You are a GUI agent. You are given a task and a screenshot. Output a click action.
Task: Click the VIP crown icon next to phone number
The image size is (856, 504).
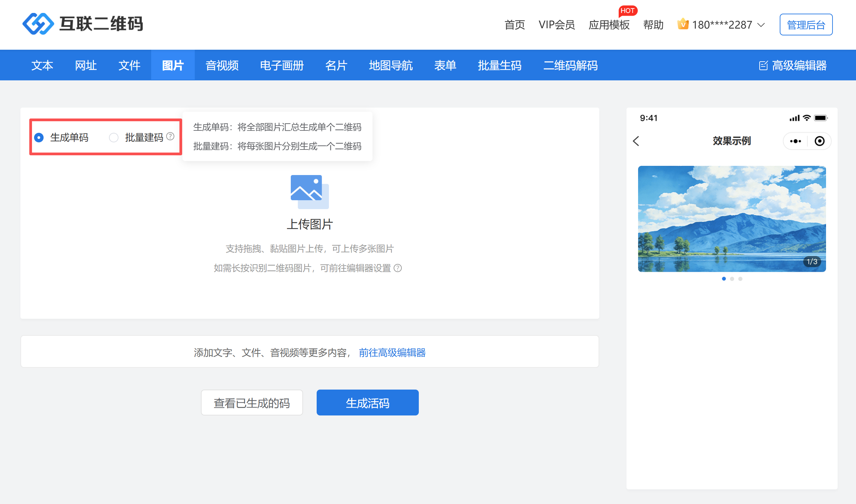(x=683, y=24)
